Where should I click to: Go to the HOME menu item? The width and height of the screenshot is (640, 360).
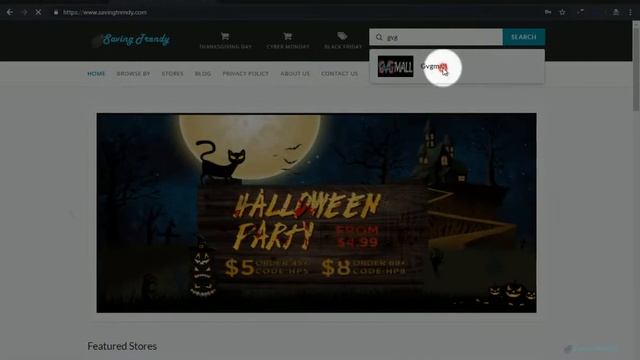(x=96, y=74)
